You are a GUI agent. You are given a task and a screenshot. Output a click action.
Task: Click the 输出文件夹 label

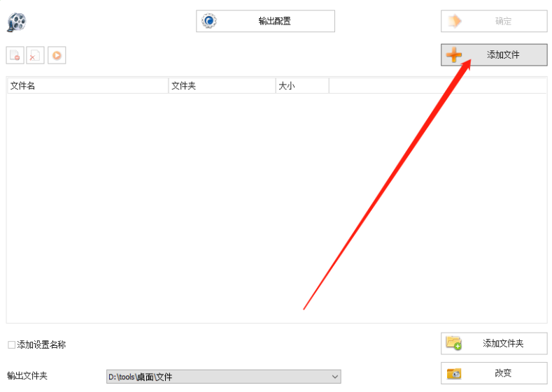(x=27, y=376)
